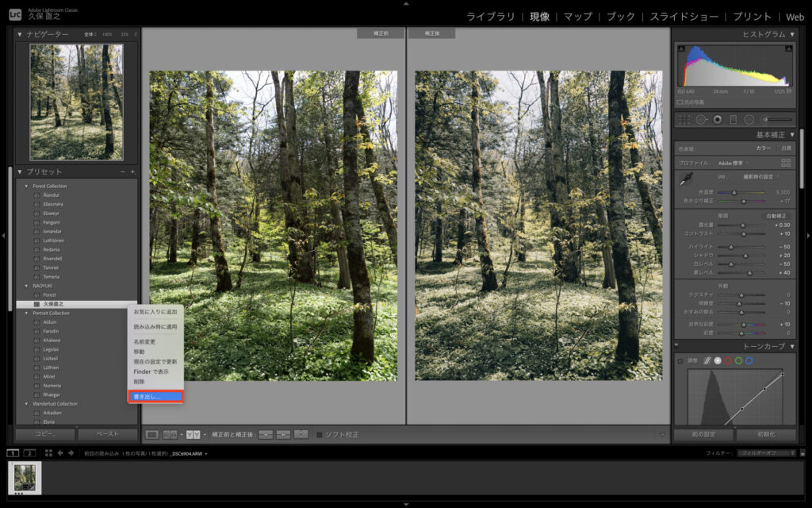Collapse the NAOYUKI preset group

[26, 286]
